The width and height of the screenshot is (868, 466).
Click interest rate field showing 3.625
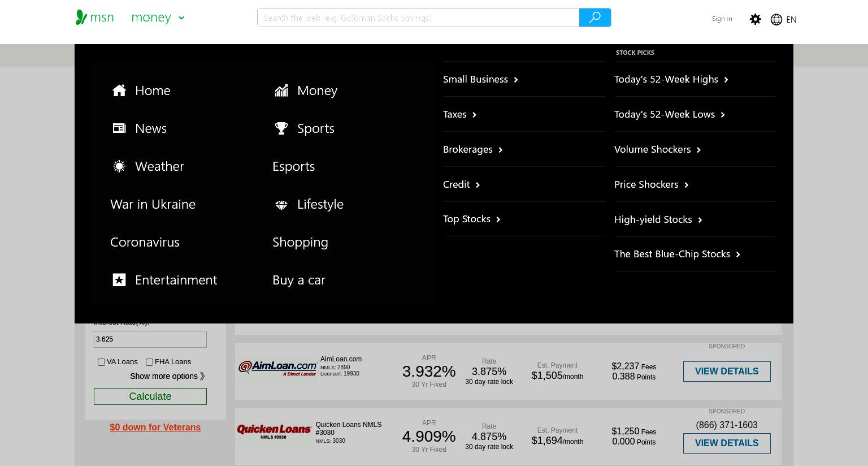coord(150,339)
